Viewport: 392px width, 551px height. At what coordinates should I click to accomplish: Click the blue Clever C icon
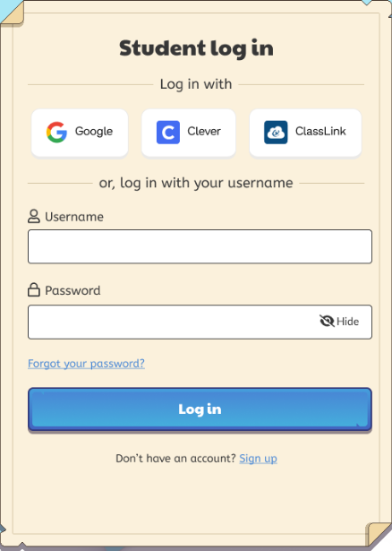(x=168, y=132)
